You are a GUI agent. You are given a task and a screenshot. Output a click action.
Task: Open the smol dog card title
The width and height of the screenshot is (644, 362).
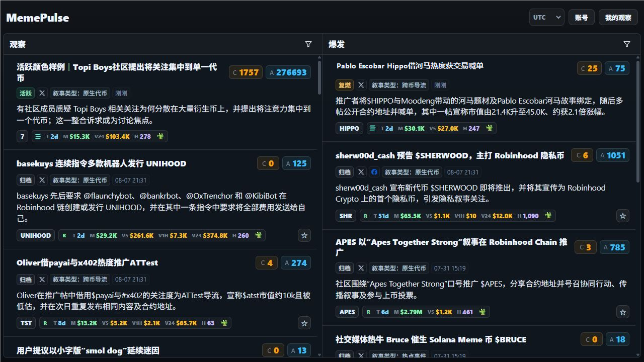[88, 350]
